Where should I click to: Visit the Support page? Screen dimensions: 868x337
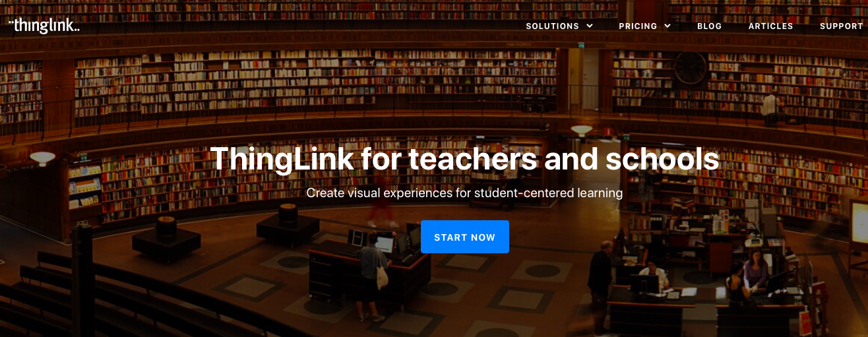[842, 26]
